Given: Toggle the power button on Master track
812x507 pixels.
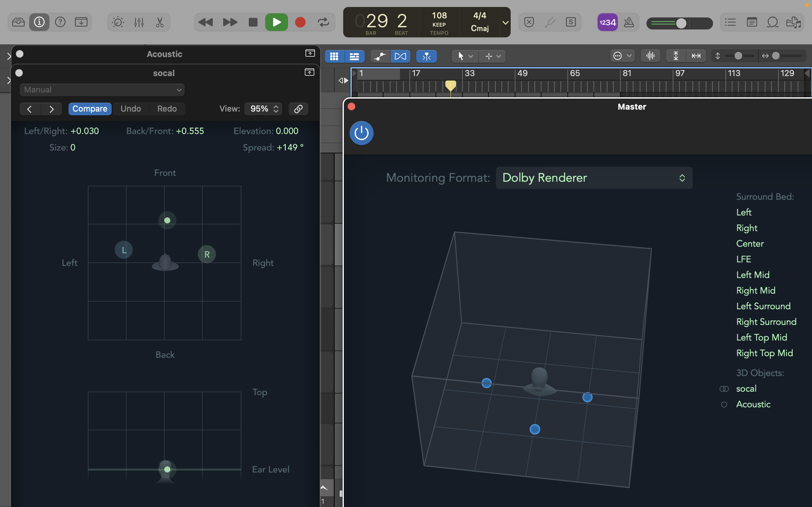Looking at the screenshot, I should point(361,132).
